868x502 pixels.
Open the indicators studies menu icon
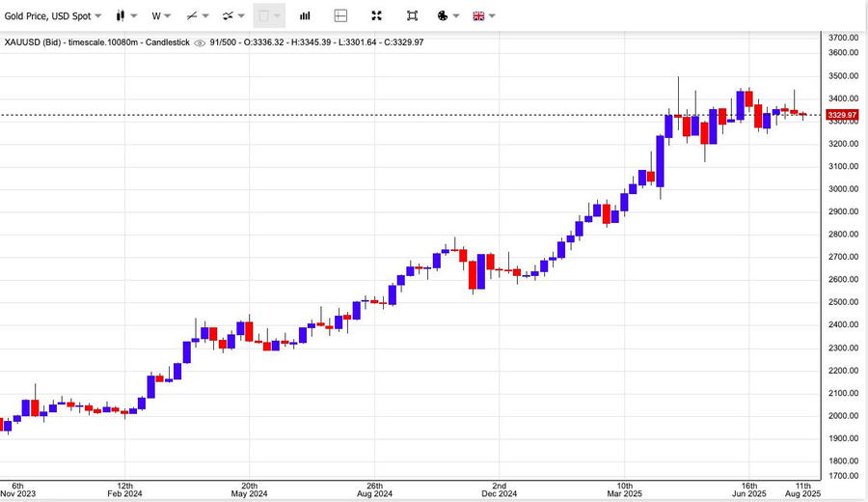232,15
